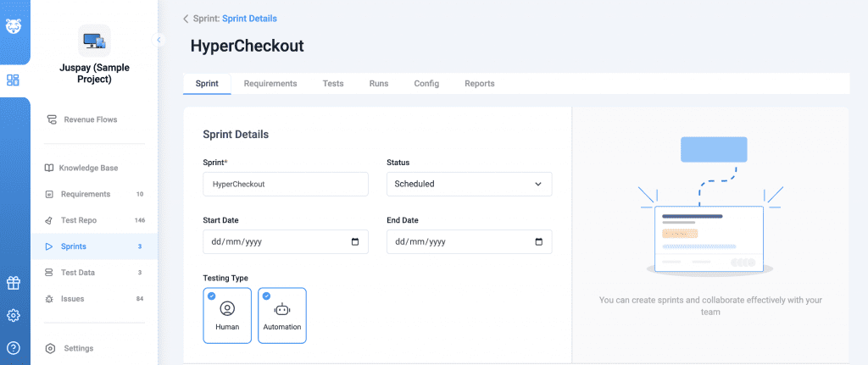
Task: Click the bear logo icon at top left
Action: (14, 26)
